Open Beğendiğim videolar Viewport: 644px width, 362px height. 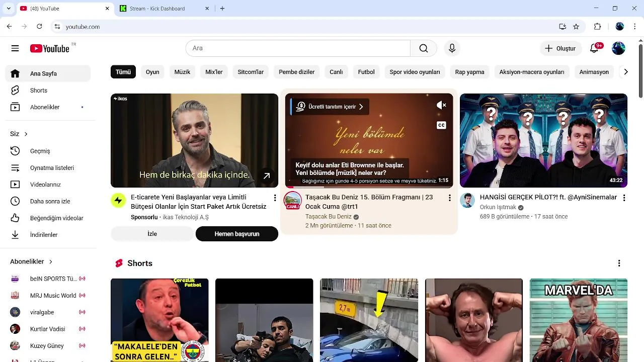pyautogui.click(x=48, y=218)
